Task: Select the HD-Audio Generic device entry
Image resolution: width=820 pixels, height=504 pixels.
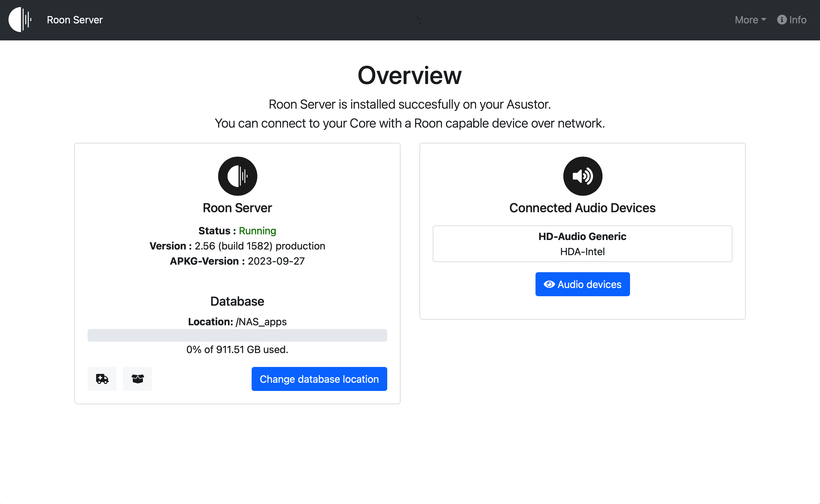Action: [x=582, y=244]
